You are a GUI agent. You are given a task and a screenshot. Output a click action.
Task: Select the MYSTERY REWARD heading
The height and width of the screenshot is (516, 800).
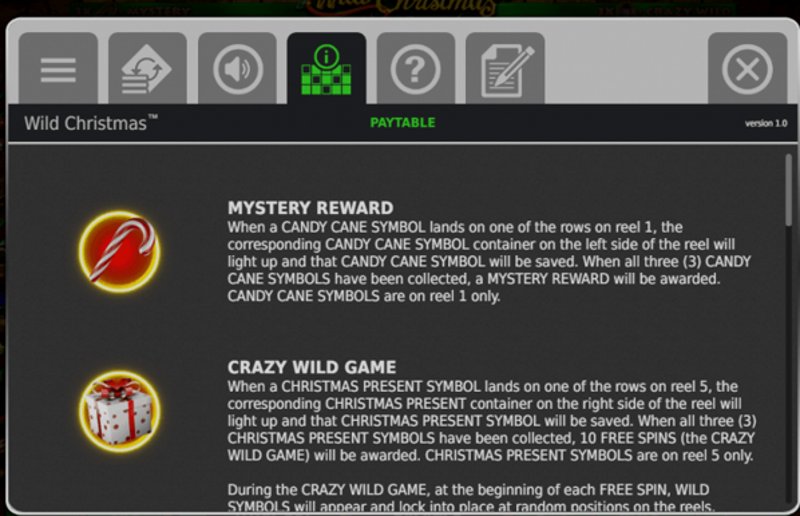(310, 208)
